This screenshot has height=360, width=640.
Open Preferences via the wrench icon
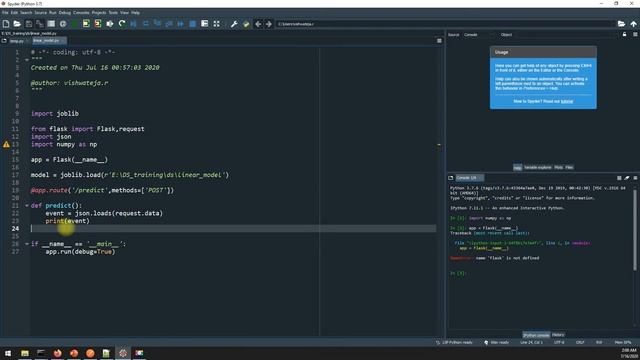234,24
